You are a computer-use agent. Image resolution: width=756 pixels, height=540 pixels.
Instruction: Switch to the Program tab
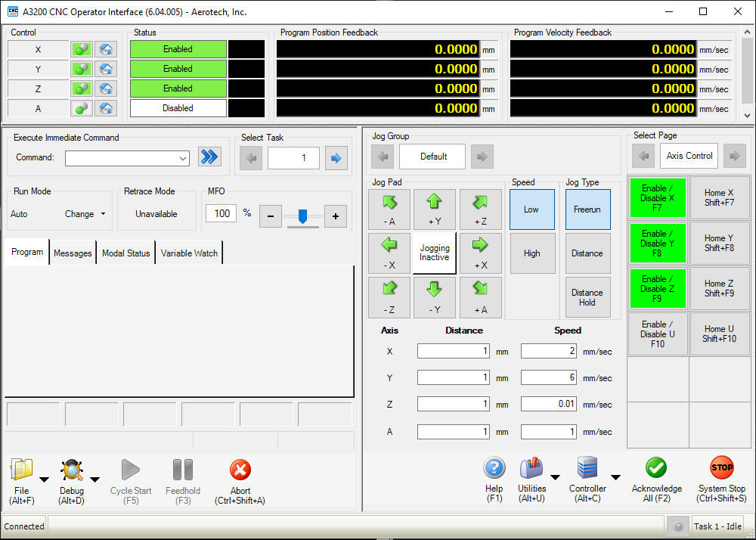click(x=27, y=252)
